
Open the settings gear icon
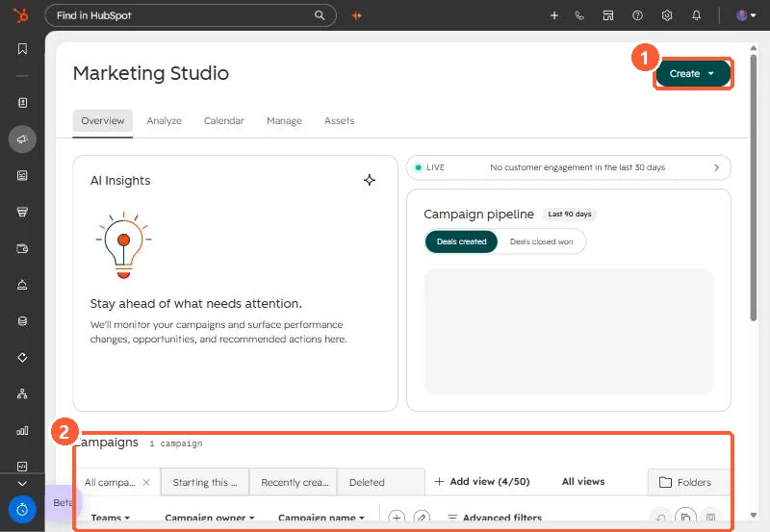[666, 15]
